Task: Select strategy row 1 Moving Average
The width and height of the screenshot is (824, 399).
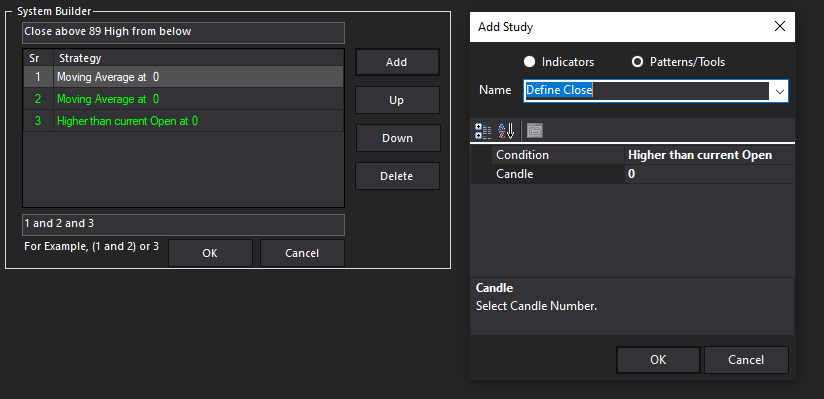Action: [183, 77]
